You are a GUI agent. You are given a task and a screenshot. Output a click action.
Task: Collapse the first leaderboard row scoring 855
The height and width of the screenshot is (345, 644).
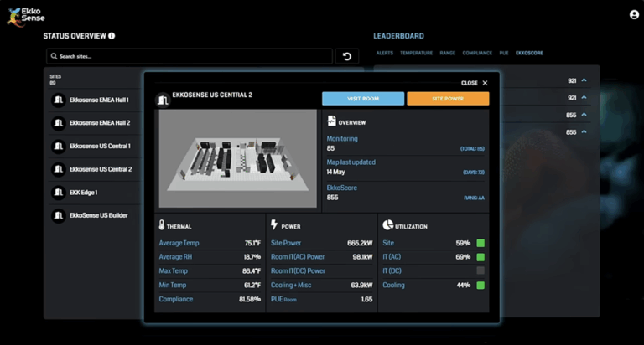click(x=584, y=115)
